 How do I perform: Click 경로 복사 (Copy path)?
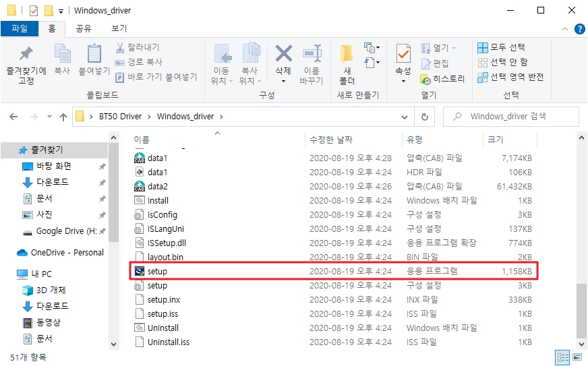click(x=138, y=62)
